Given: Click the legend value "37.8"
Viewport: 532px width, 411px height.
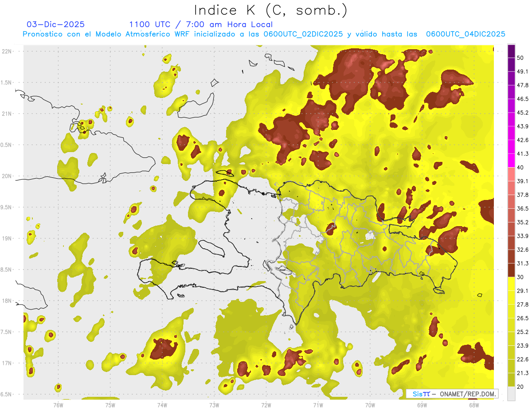Looking at the screenshot, I should [523, 195].
